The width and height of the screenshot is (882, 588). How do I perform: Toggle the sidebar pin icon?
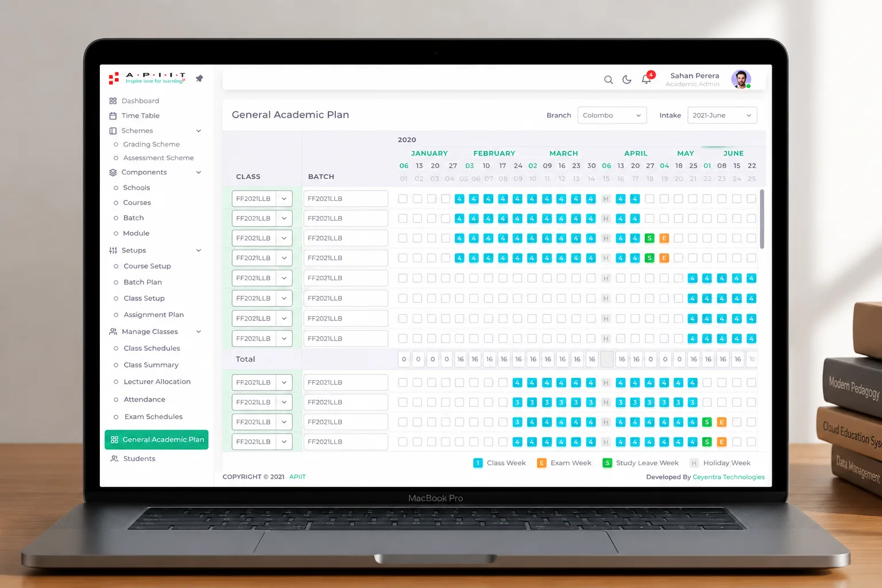[199, 78]
